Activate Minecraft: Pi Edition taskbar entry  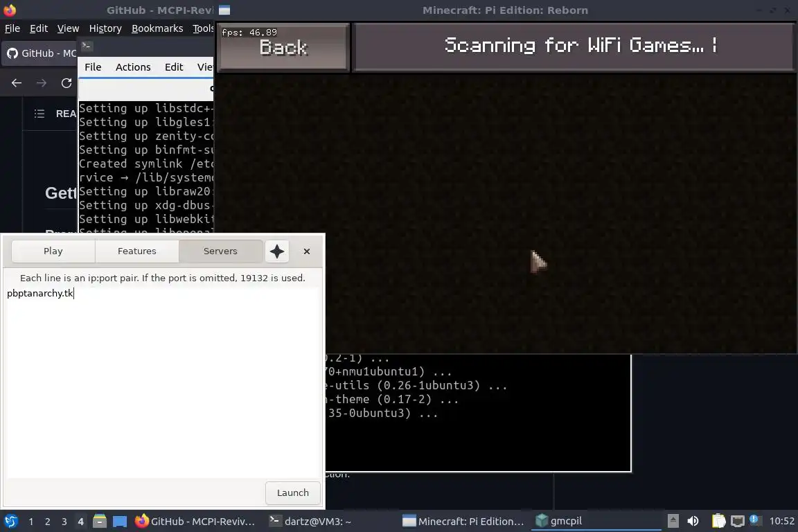click(x=463, y=521)
